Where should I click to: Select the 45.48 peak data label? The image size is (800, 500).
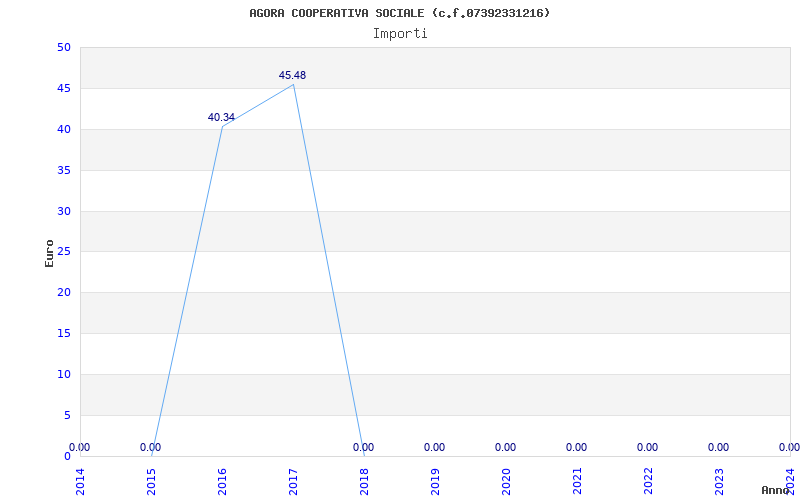tap(292, 76)
